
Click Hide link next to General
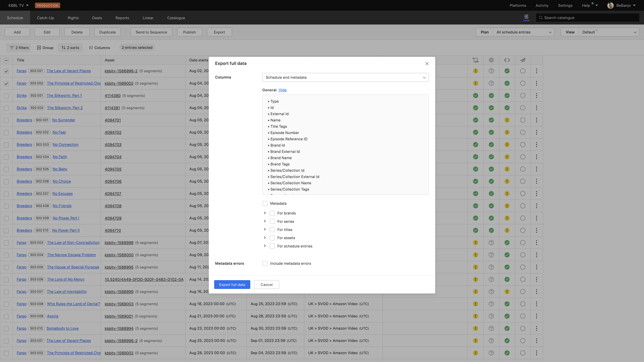[x=283, y=90]
